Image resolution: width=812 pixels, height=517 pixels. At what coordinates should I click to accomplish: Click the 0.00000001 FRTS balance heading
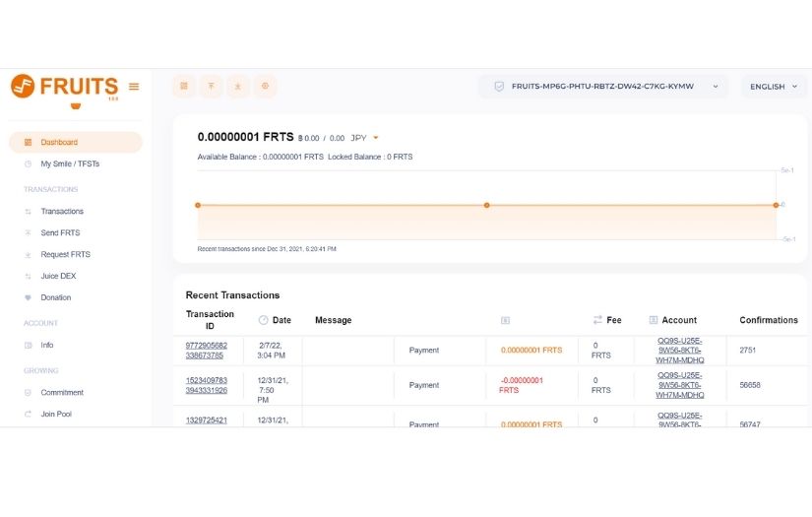click(x=245, y=137)
